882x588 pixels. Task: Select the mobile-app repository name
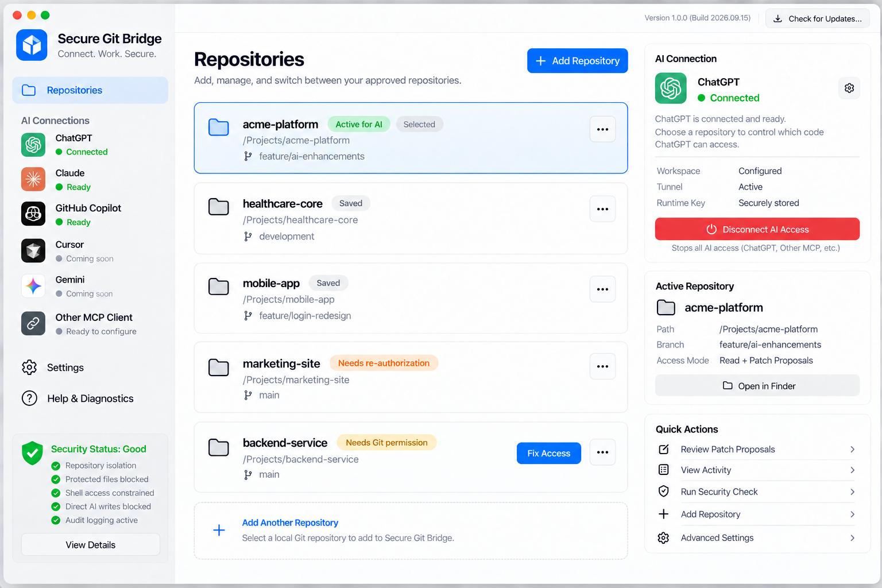click(271, 283)
